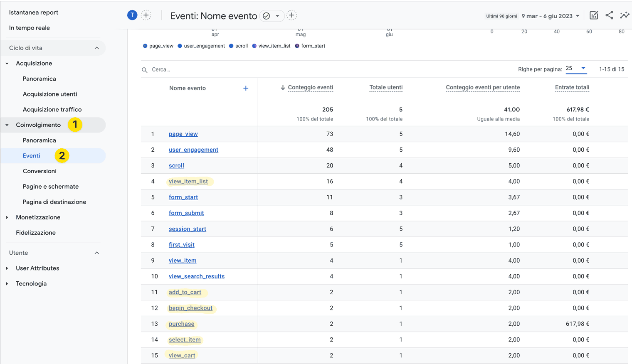Toggle form_start legend dot
632x364 pixels.
coord(297,46)
